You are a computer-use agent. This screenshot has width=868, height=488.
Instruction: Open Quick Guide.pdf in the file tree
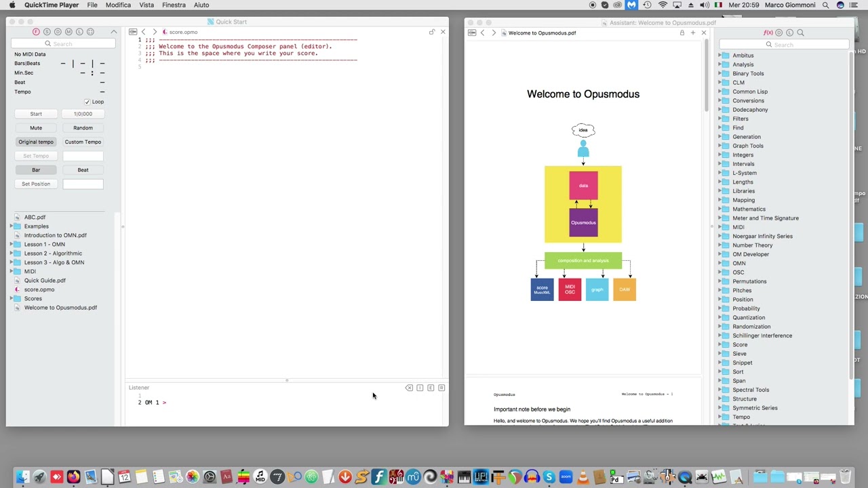[45, 281]
